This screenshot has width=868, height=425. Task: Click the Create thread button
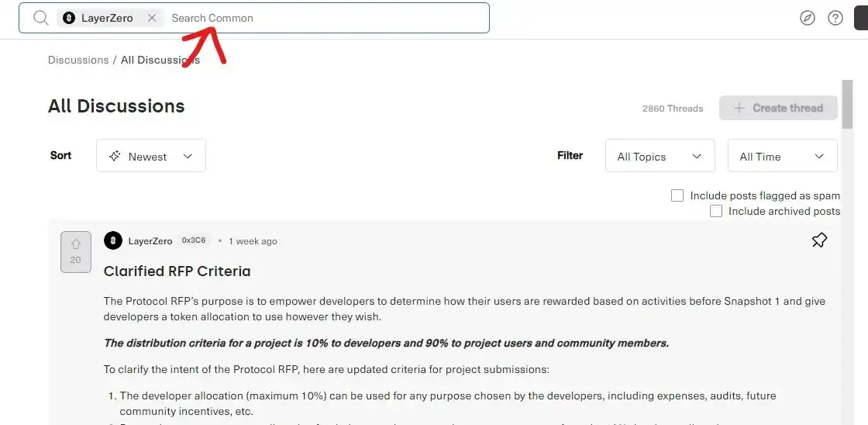pyautogui.click(x=778, y=108)
